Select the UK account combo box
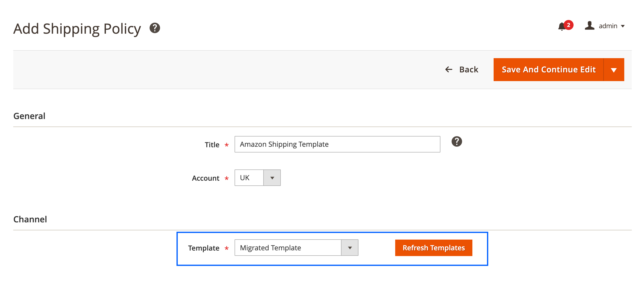This screenshot has height=289, width=644. pyautogui.click(x=249, y=178)
